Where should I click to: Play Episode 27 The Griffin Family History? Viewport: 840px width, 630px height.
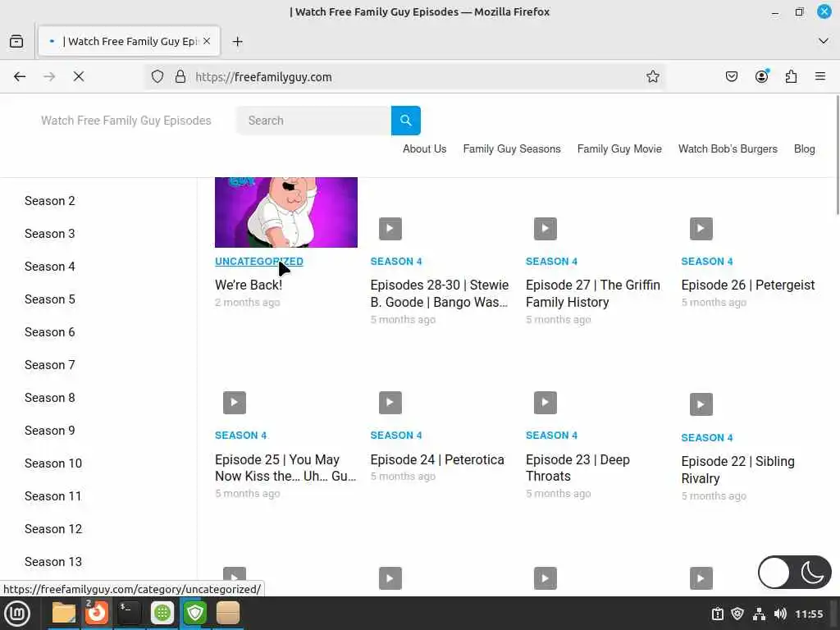(x=546, y=229)
